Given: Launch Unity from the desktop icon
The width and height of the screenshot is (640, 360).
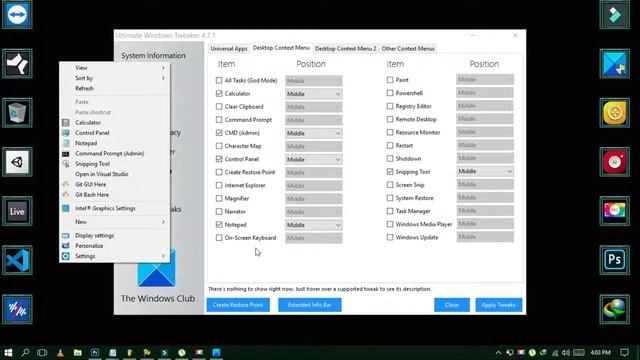Looking at the screenshot, I should coord(17,162).
